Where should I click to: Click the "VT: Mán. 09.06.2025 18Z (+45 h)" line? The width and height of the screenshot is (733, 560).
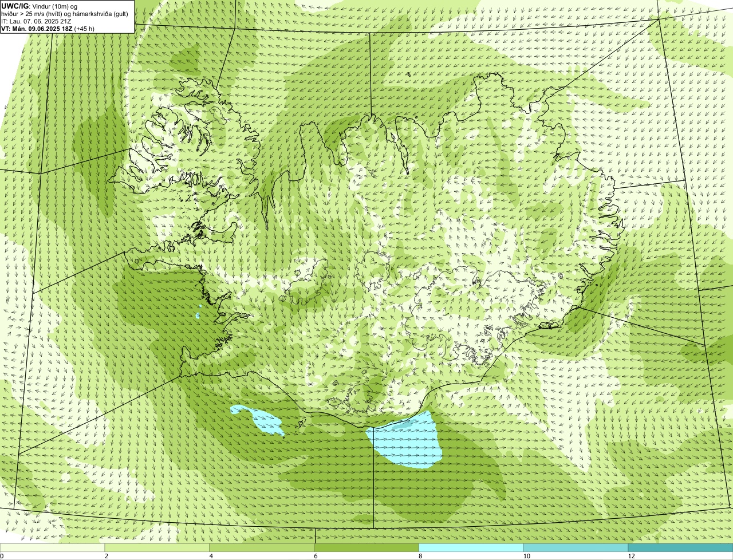[48, 29]
